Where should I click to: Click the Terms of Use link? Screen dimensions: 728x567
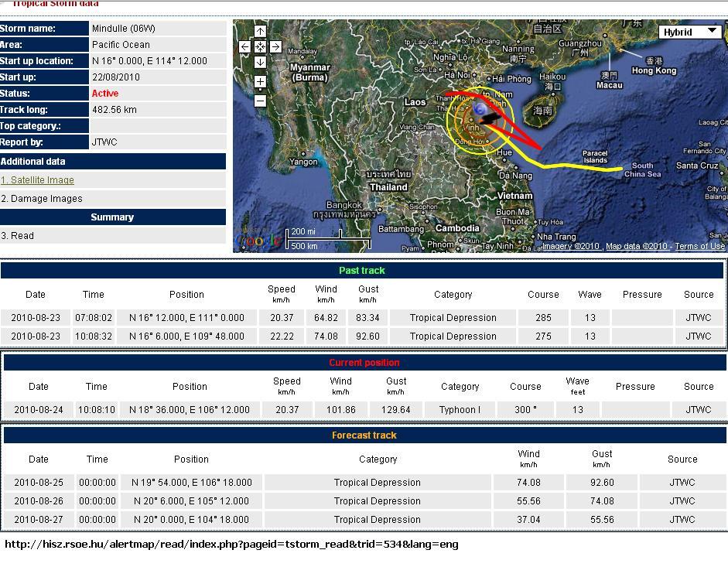click(x=699, y=247)
